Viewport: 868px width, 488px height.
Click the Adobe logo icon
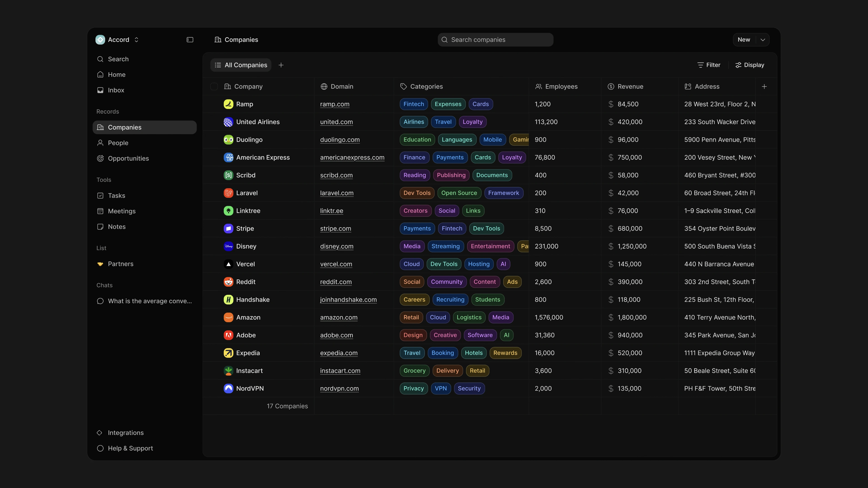click(229, 335)
